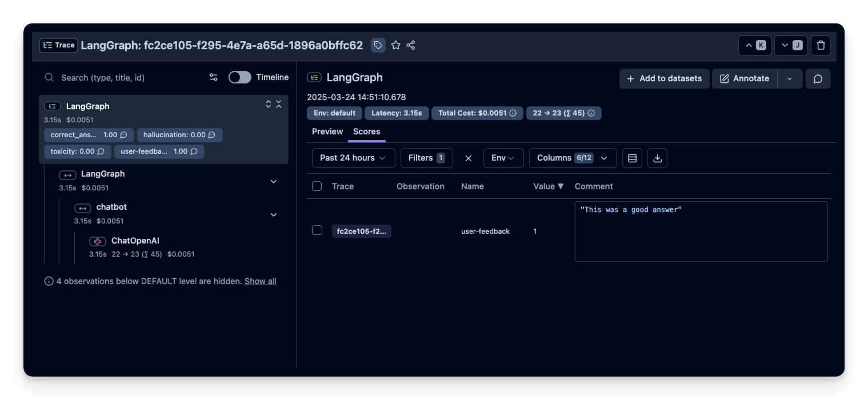
Task: Show all hidden observations via Show all link
Action: point(260,281)
